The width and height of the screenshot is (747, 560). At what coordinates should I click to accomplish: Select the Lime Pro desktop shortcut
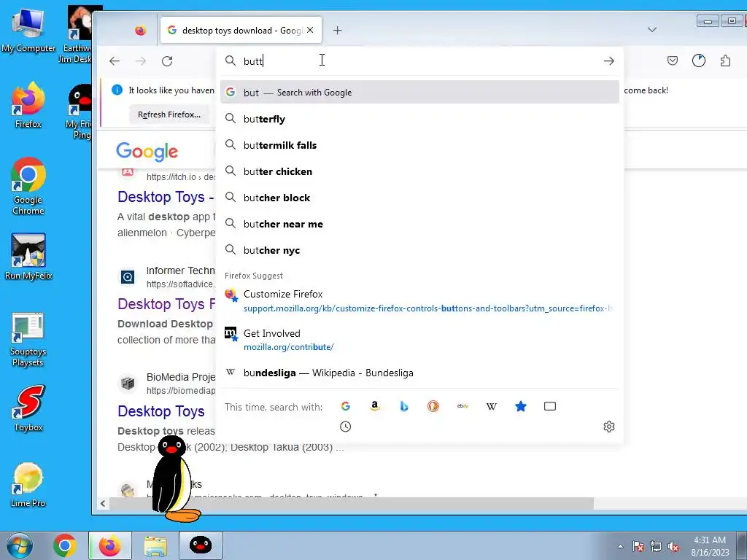[x=28, y=485]
